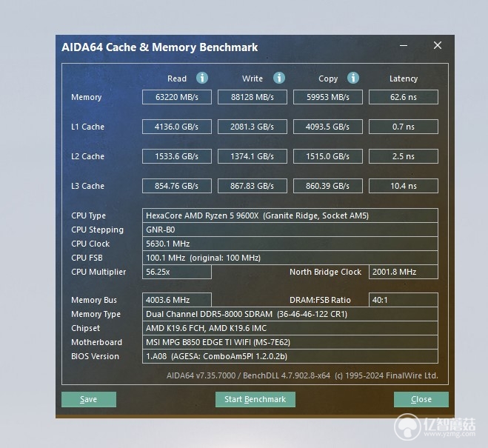The width and height of the screenshot is (488, 448).
Task: Click the Write column info icon
Action: (x=279, y=78)
